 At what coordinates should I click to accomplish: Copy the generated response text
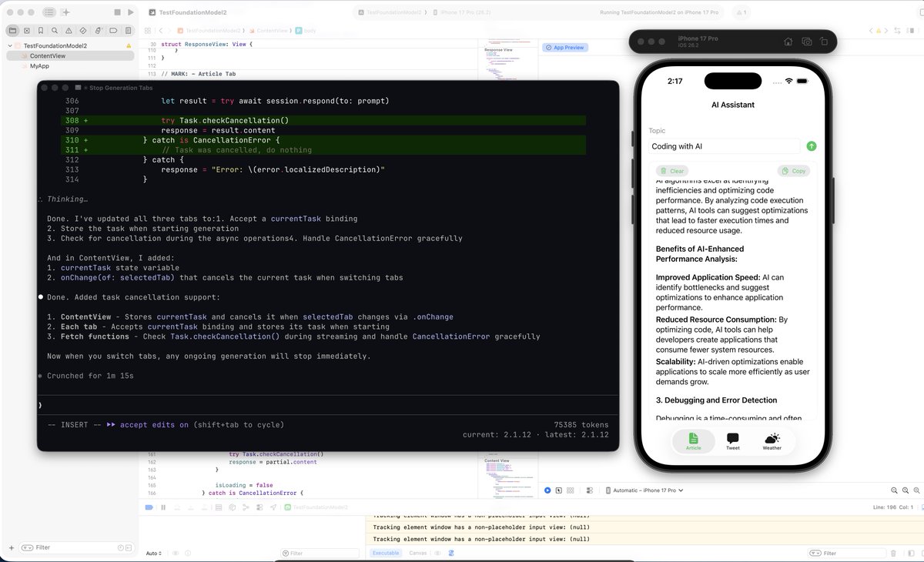pyautogui.click(x=794, y=171)
